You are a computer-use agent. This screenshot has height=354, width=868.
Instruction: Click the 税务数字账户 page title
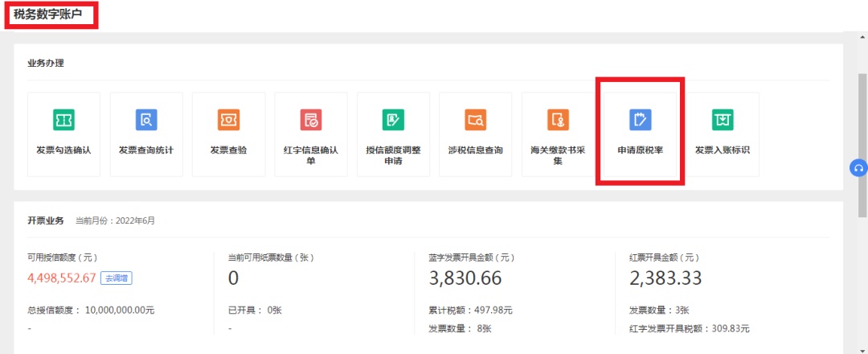pyautogui.click(x=47, y=14)
